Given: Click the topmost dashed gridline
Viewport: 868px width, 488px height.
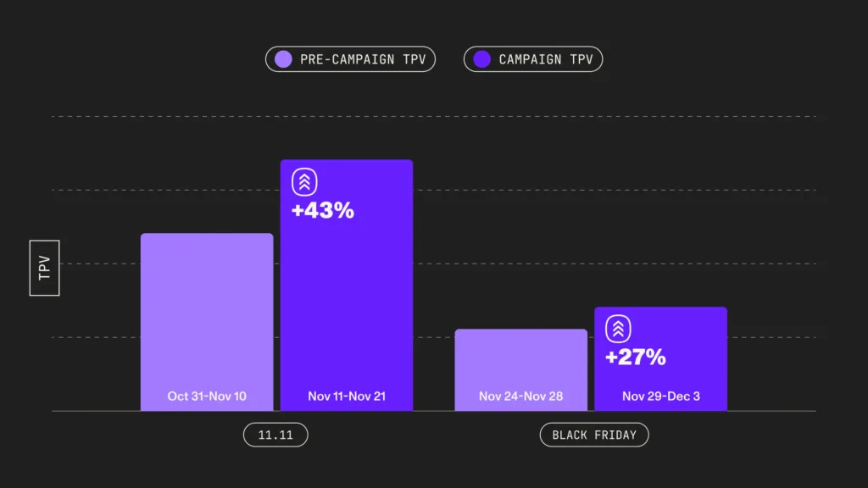Looking at the screenshot, I should (x=434, y=116).
